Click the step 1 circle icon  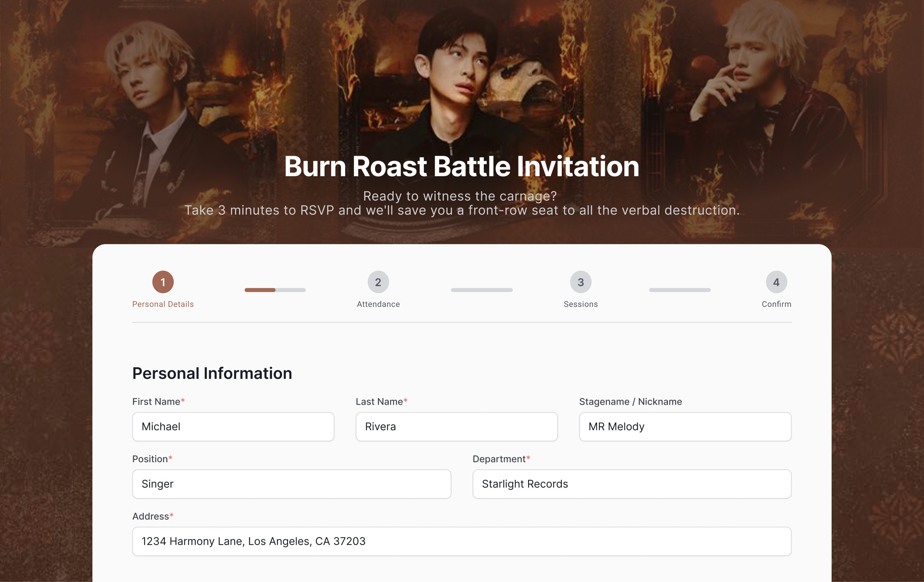point(163,282)
